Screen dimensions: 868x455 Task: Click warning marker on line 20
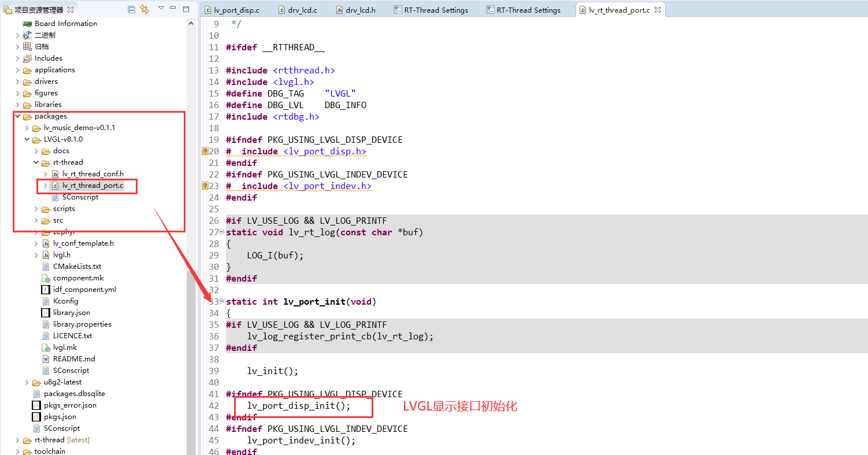pos(205,151)
